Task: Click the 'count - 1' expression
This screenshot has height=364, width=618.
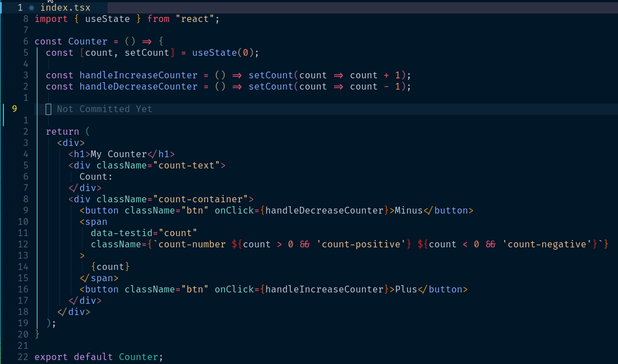Action: point(375,87)
